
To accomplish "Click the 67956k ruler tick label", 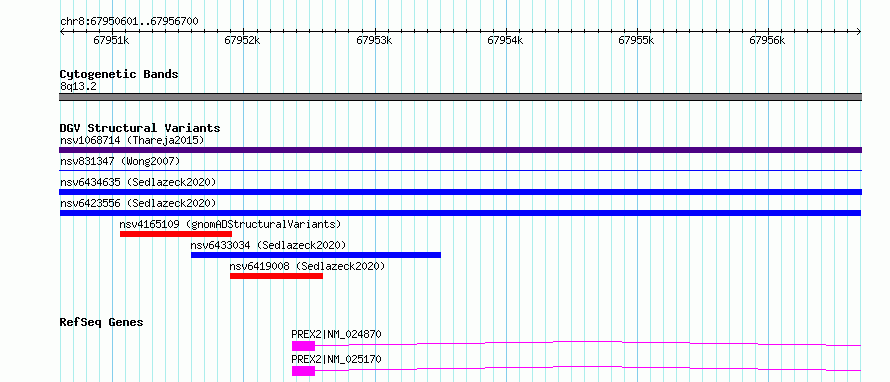I will [767, 40].
